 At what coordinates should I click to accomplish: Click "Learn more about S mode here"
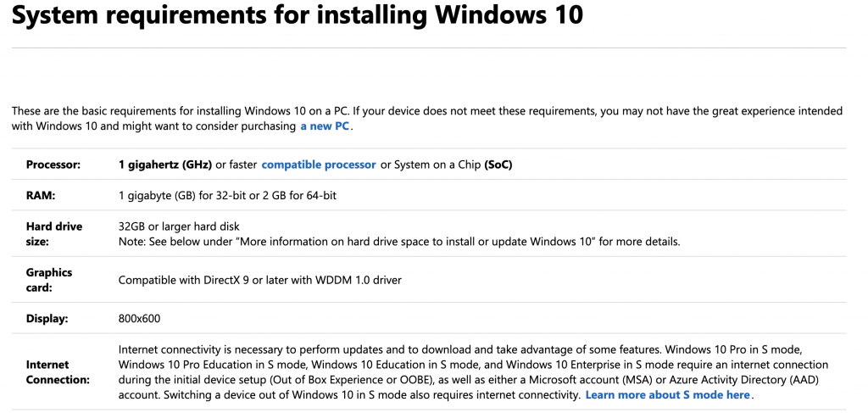pos(667,395)
